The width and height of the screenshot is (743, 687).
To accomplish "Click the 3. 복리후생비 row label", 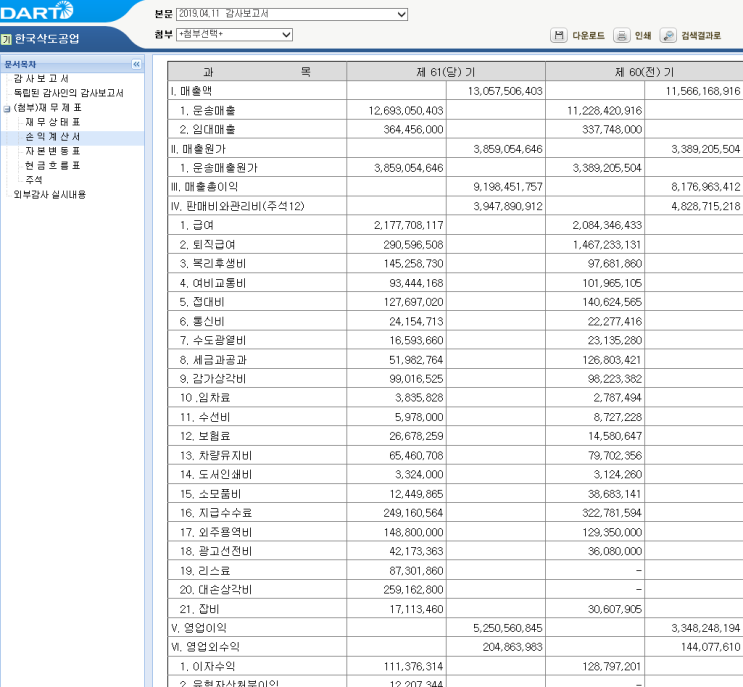I will click(x=213, y=263).
